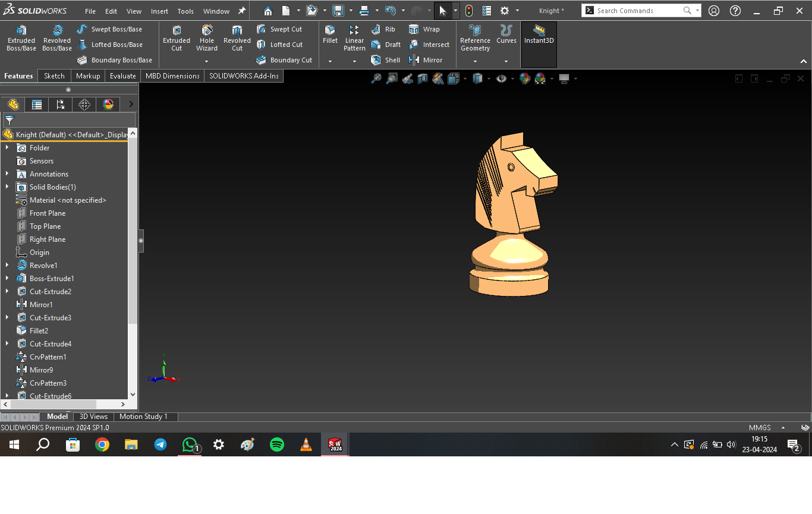Pin the menu bar with the pushpin

(242, 11)
